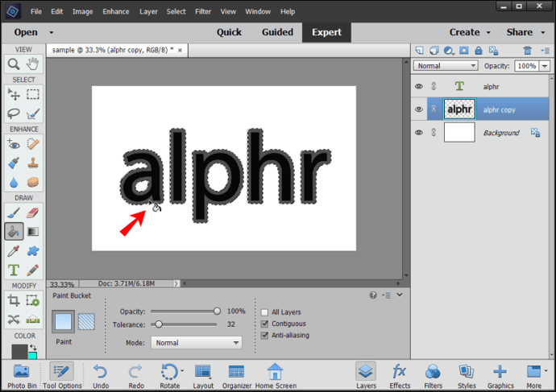Image resolution: width=556 pixels, height=392 pixels.
Task: Select the Clone Stamp tool
Action: pos(32,163)
